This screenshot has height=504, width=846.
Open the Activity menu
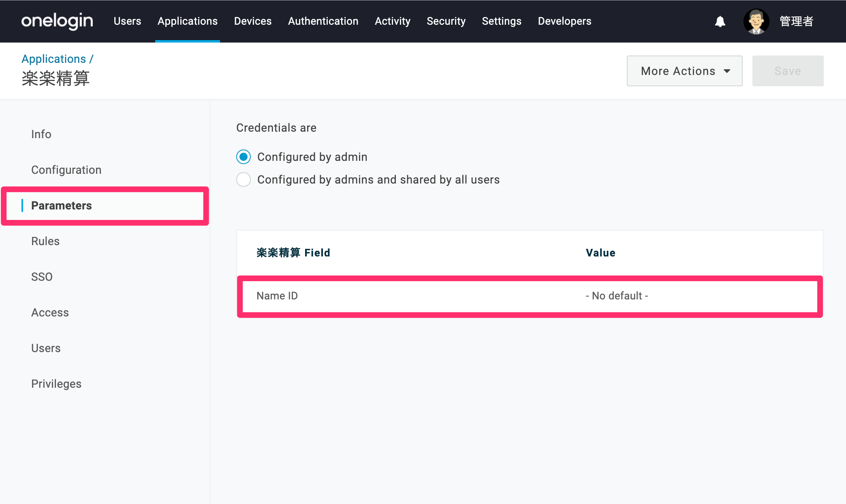pyautogui.click(x=393, y=21)
